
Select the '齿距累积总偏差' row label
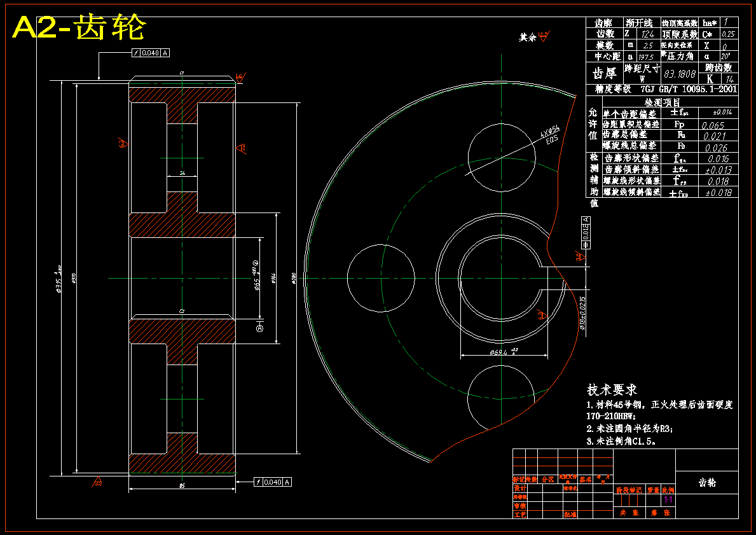[x=631, y=124]
